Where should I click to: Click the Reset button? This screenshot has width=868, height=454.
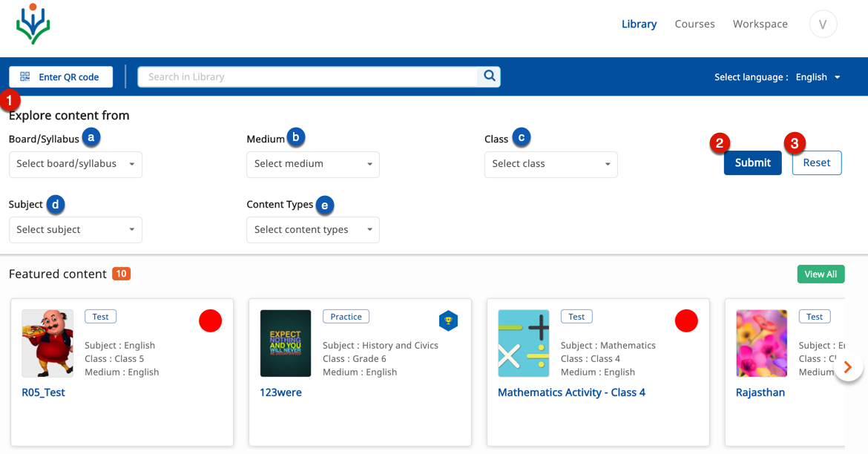816,163
